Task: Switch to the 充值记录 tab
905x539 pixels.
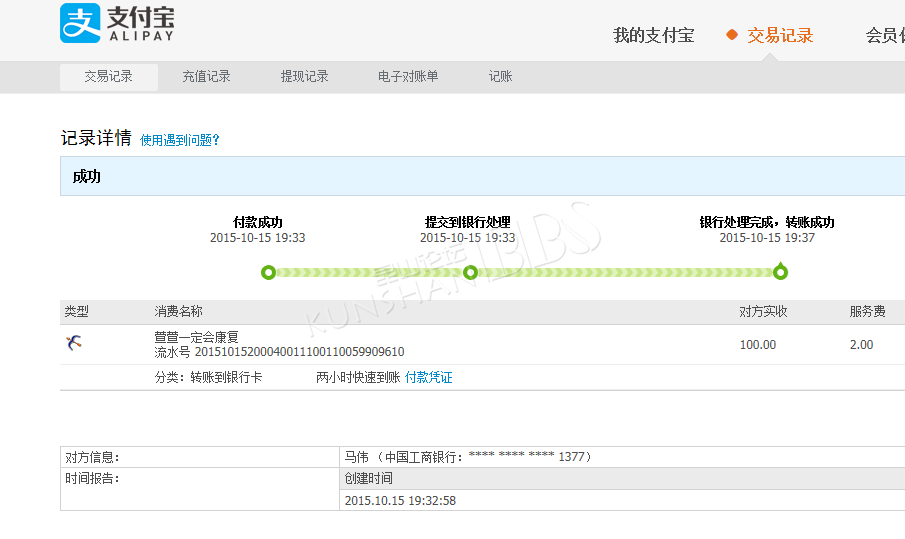Action: [206, 76]
